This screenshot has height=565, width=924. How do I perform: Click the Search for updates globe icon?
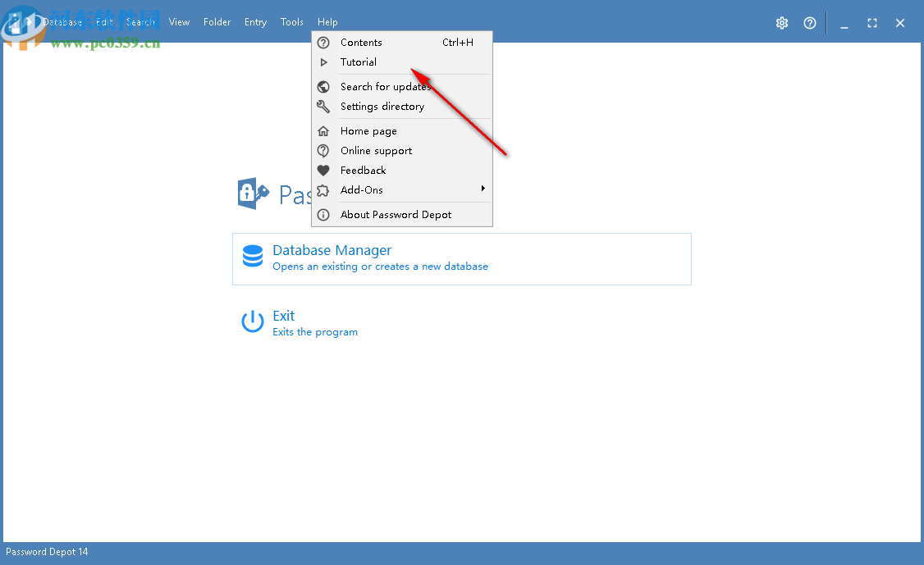[323, 86]
